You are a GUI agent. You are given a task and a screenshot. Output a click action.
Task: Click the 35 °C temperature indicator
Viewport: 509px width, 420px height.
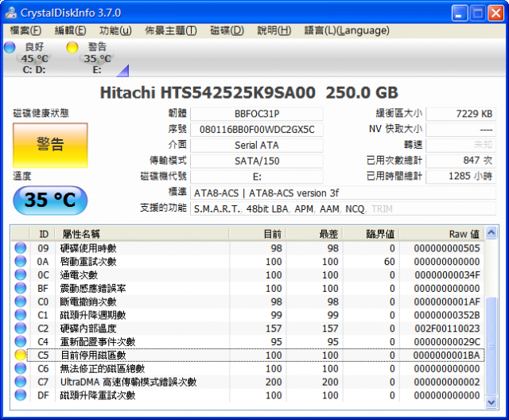pyautogui.click(x=50, y=200)
